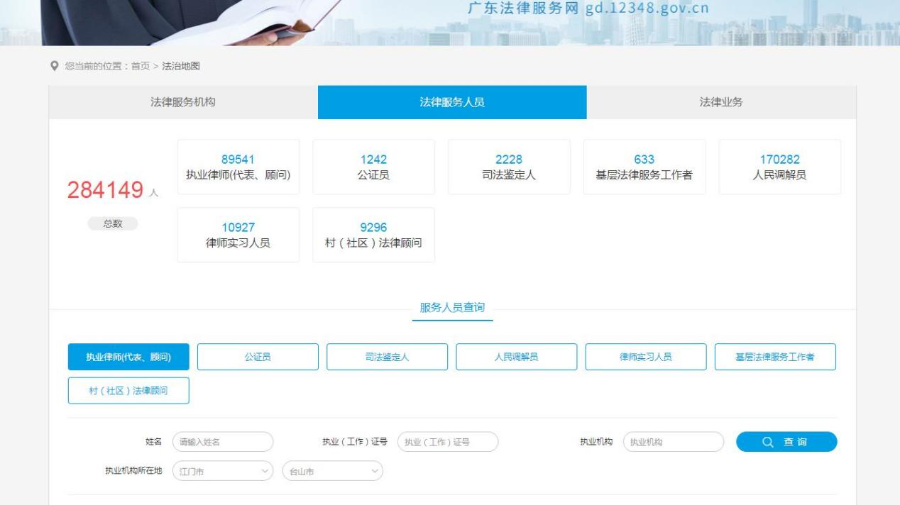This screenshot has width=900, height=505.
Task: Select the 基层法律服务工作者 filter button
Action: (775, 357)
